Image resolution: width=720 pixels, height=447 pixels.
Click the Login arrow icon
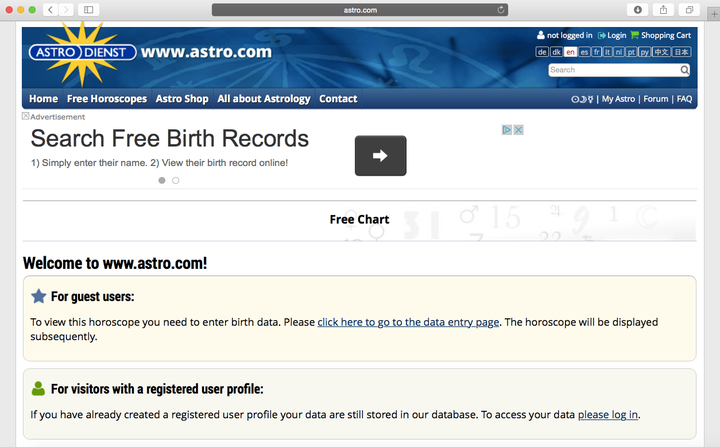601,35
